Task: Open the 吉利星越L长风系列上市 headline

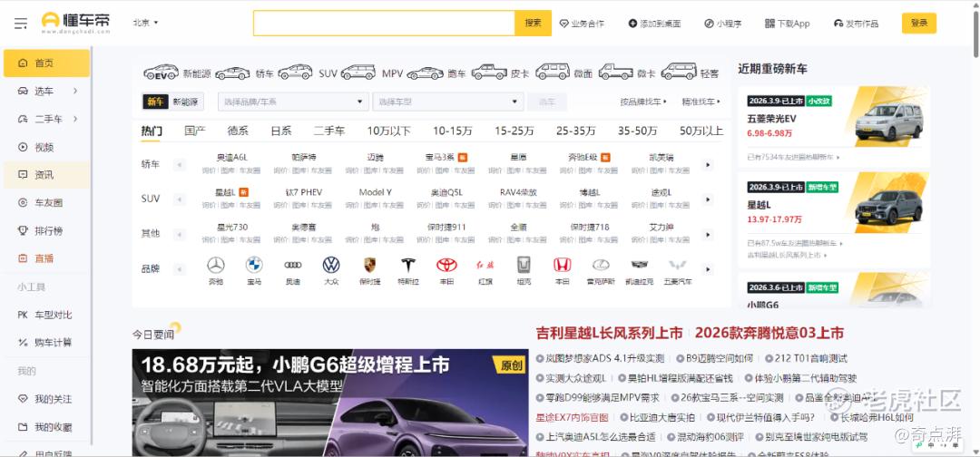Action: tap(610, 333)
